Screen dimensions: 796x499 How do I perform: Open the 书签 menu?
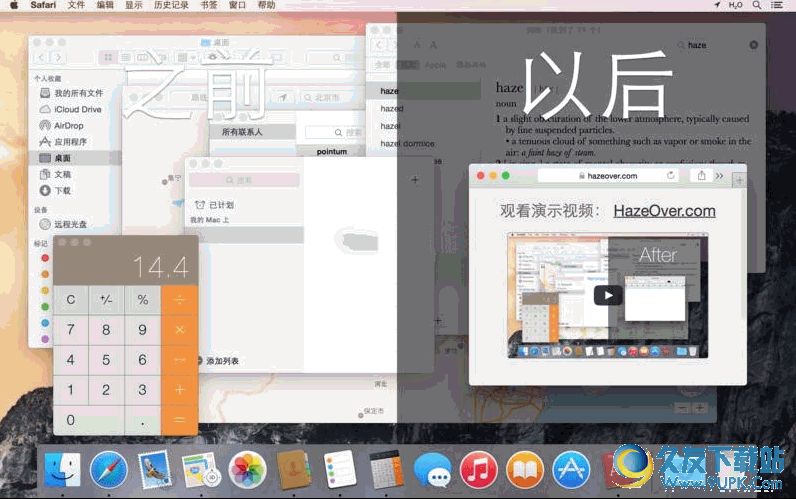(x=209, y=5)
